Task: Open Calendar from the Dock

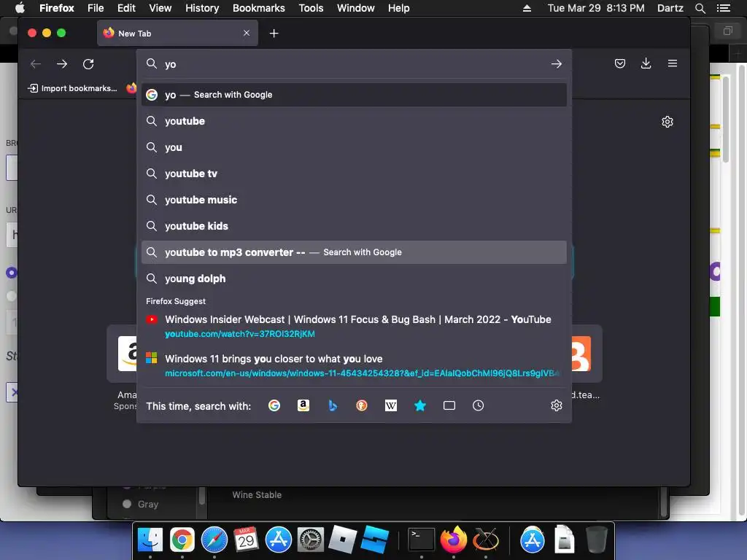Action: (x=247, y=540)
